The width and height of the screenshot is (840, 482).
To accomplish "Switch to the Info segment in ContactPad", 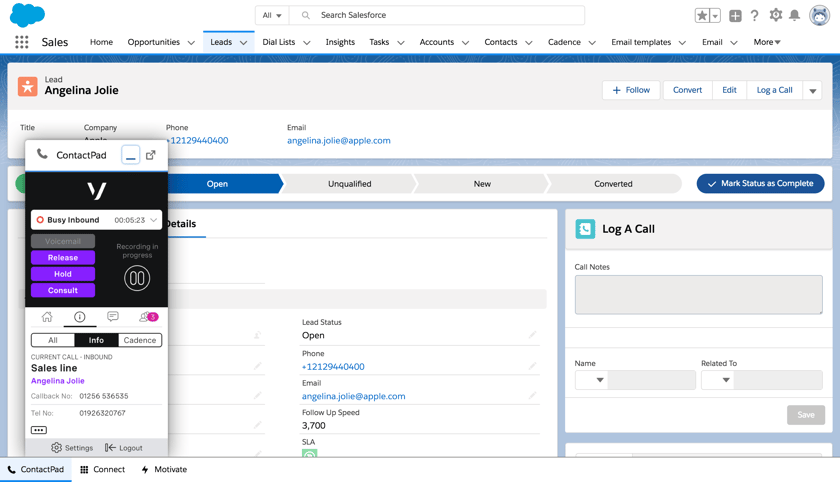I will pyautogui.click(x=96, y=340).
